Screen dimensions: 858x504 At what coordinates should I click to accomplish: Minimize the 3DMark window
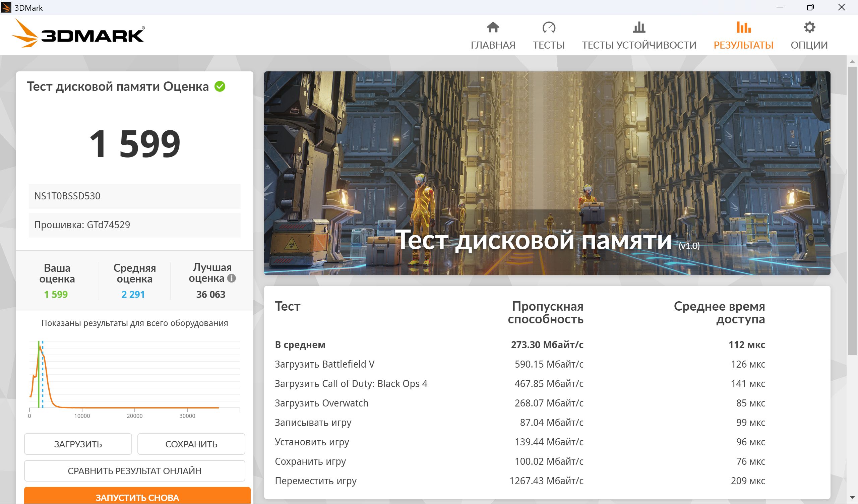click(780, 7)
